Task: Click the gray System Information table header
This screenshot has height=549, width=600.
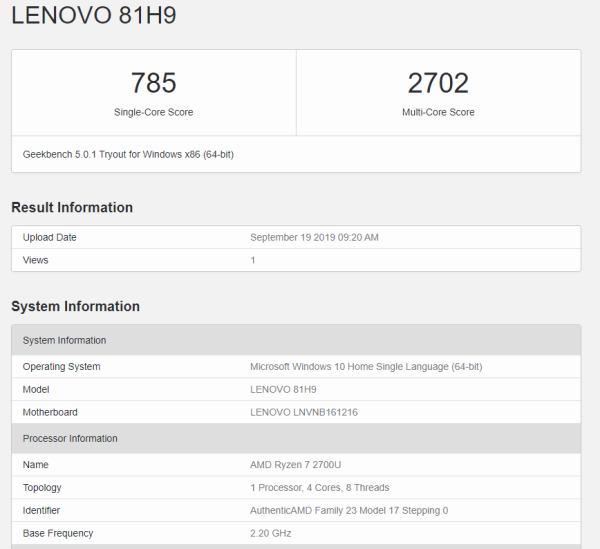Action: pyautogui.click(x=296, y=340)
